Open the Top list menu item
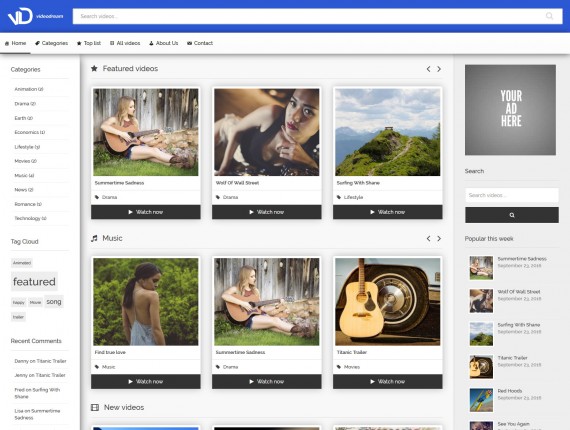Screen dimensions: 570x430 pyautogui.click(x=89, y=43)
